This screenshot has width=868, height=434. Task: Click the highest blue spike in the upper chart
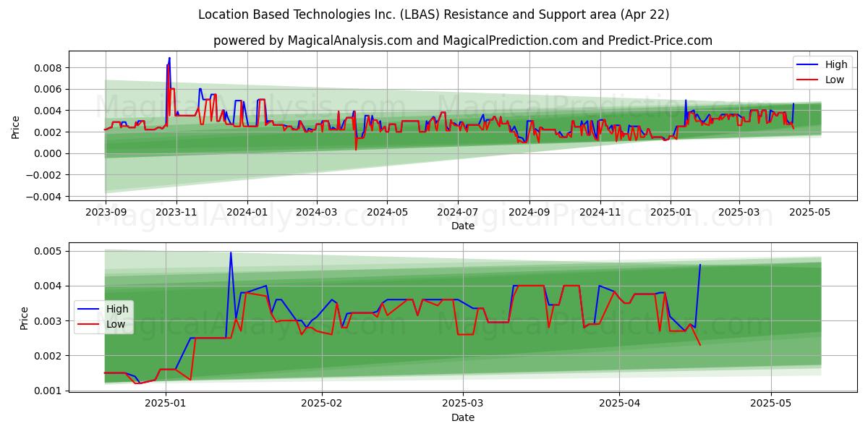(x=169, y=59)
